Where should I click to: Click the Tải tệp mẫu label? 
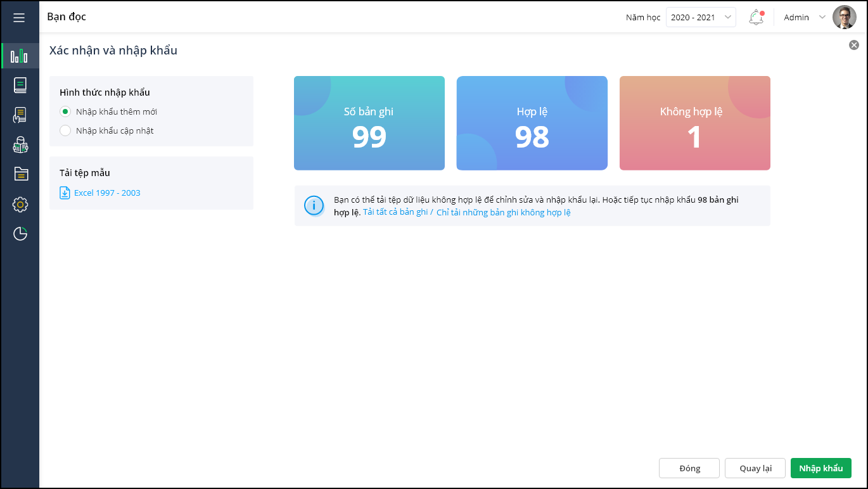(85, 172)
